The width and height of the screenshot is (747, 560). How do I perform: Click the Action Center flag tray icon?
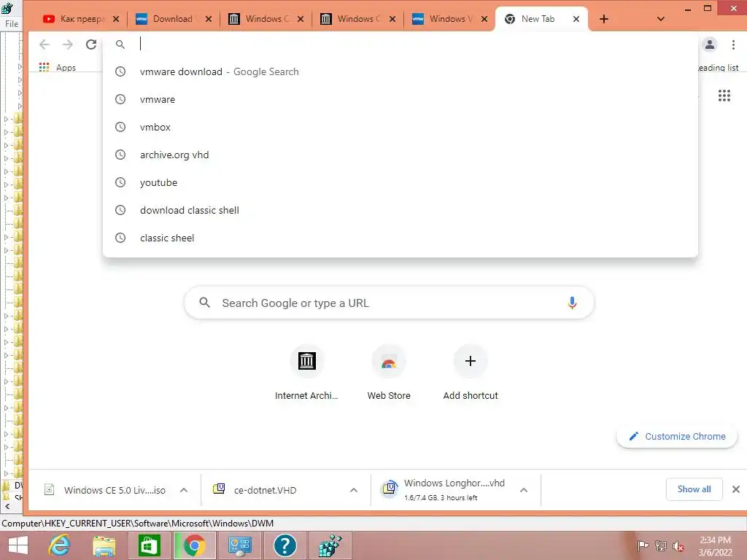point(643,545)
